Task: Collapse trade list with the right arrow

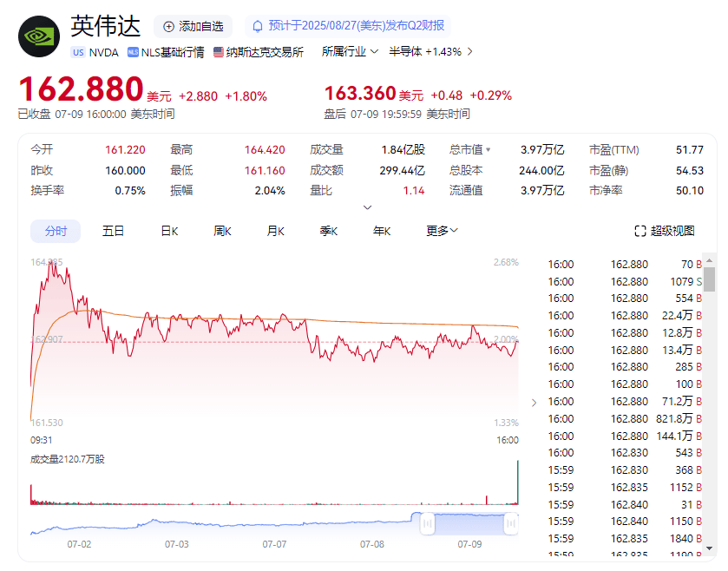Action: point(534,403)
